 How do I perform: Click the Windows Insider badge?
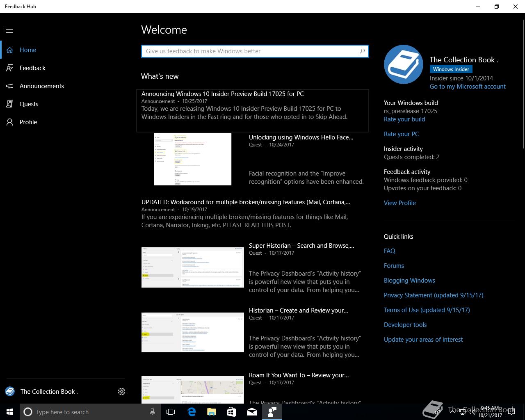click(451, 69)
